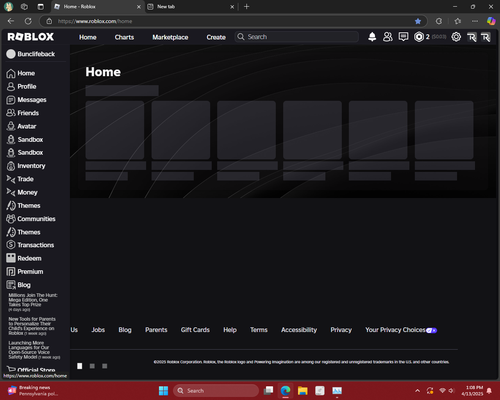Open Official Store in the sidebar
Screen dimensions: 500x400
(x=31, y=370)
